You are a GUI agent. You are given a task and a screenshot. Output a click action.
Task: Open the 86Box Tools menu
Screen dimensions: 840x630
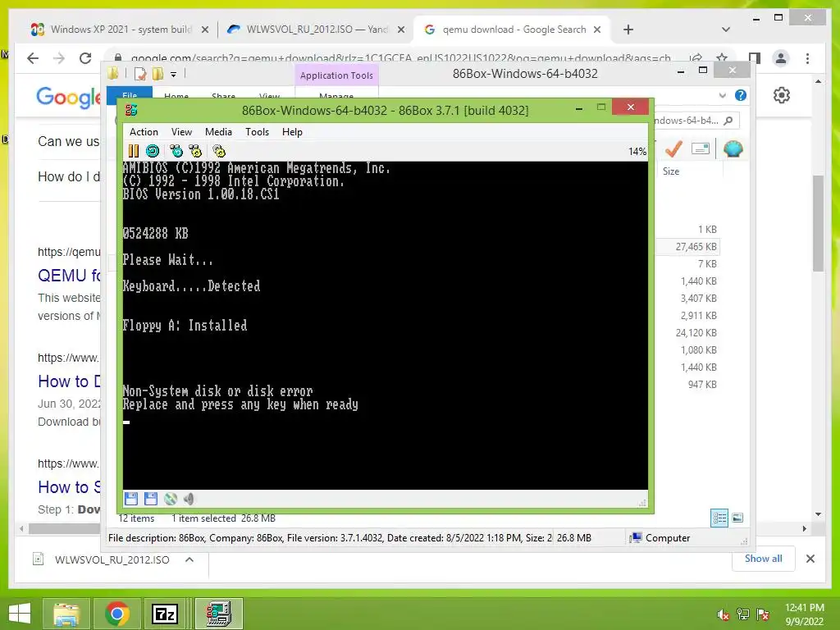click(x=257, y=132)
